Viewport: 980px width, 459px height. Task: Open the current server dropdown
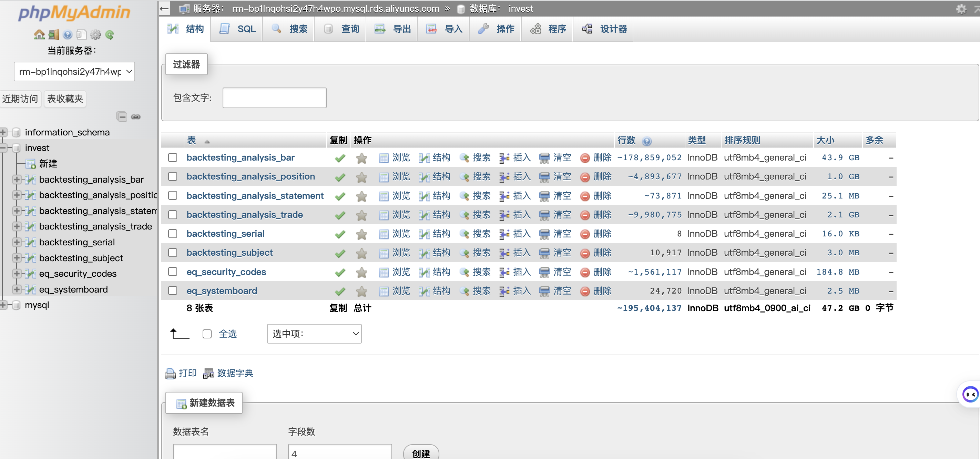pyautogui.click(x=74, y=71)
